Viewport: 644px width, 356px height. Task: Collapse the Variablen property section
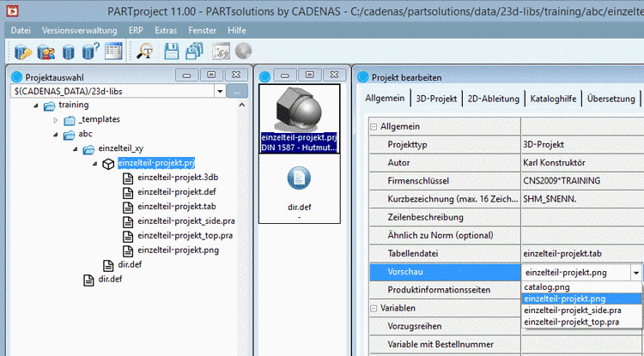[374, 308]
